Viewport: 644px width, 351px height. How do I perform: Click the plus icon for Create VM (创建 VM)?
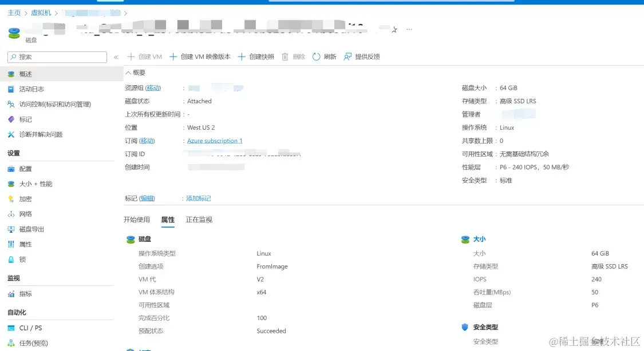(x=131, y=57)
